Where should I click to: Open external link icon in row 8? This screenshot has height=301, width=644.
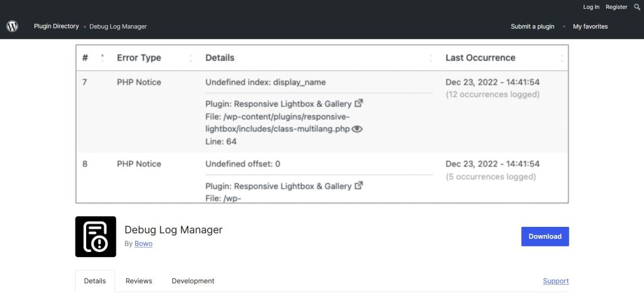point(359,185)
